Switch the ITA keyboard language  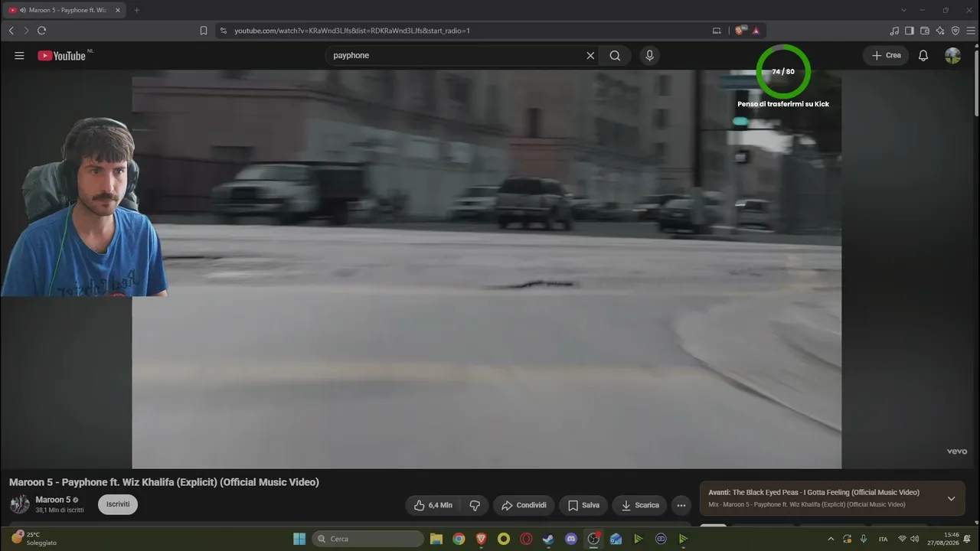pos(883,539)
